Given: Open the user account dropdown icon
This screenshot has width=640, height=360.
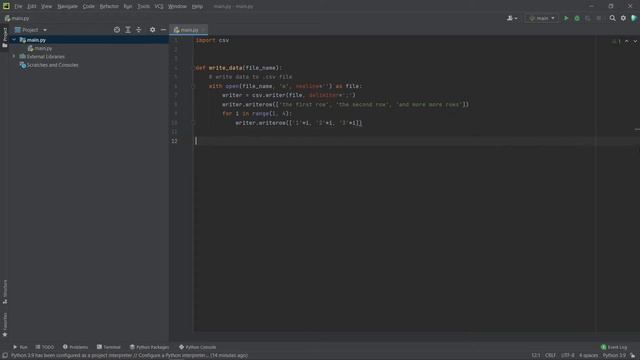Looking at the screenshot, I should [512, 18].
